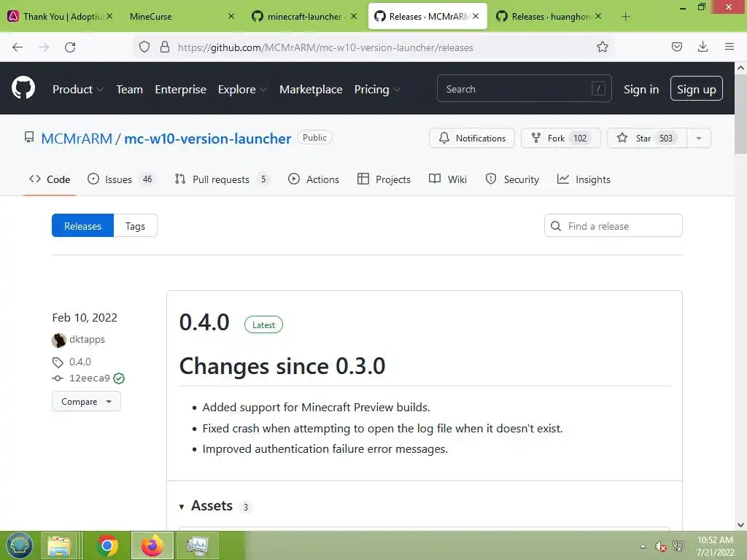This screenshot has width=747, height=560.
Task: Expand the Explore dropdown
Action: pos(242,89)
